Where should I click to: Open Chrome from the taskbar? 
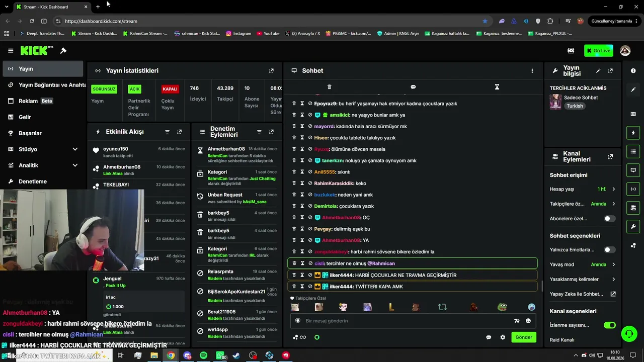[171, 355]
